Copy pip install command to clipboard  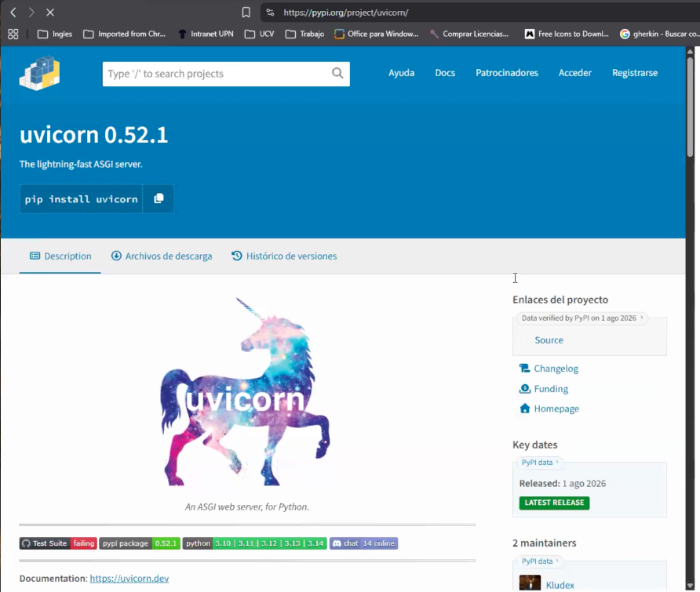tap(159, 198)
